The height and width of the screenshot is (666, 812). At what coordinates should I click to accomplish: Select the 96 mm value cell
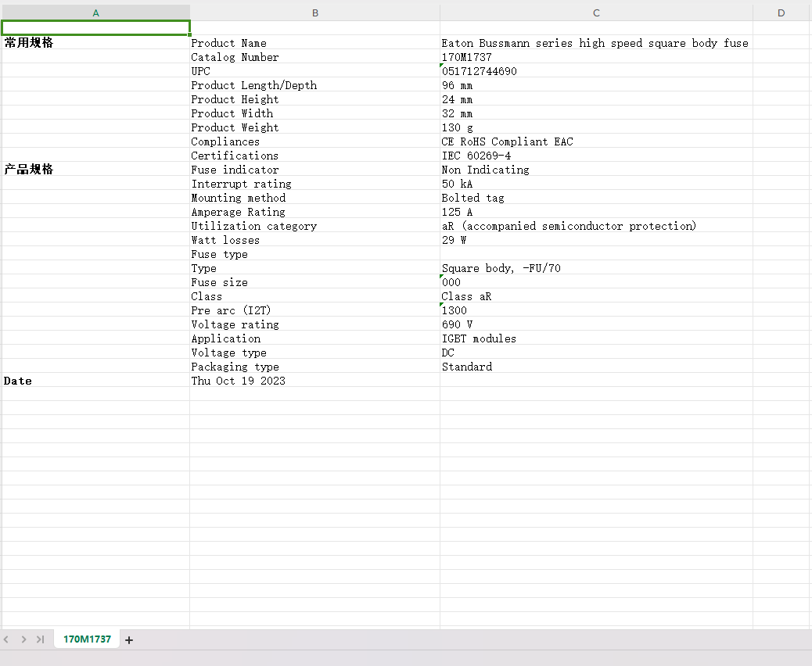click(x=596, y=85)
